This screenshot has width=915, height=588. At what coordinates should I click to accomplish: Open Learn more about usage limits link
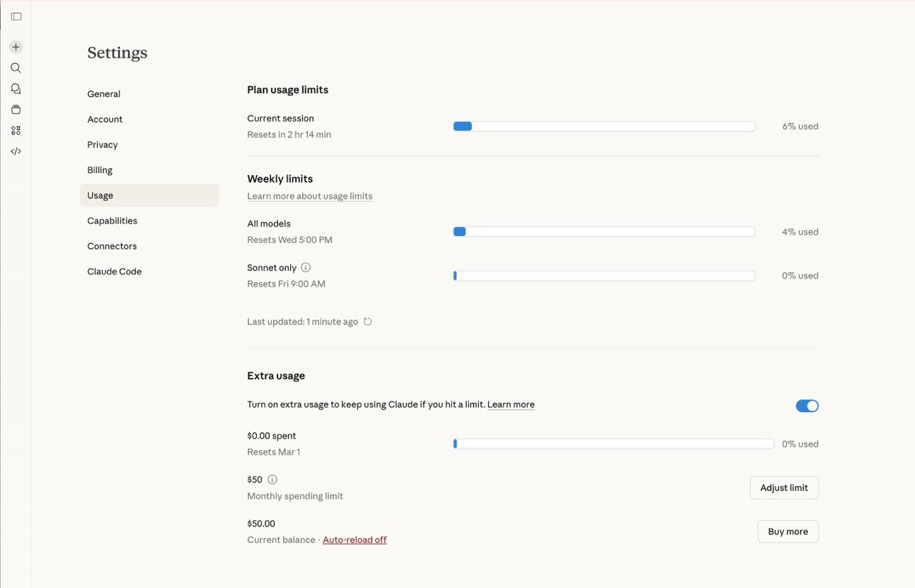click(x=310, y=196)
